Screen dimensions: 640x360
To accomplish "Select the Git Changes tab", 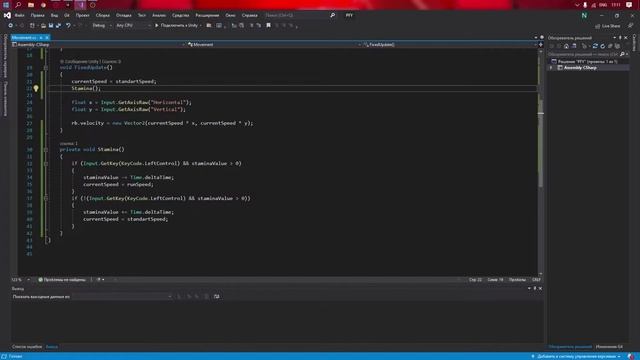I will [609, 347].
